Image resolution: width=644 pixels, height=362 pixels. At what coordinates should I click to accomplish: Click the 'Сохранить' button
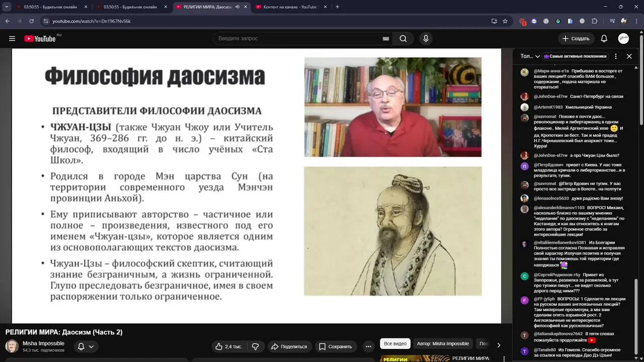(x=336, y=346)
